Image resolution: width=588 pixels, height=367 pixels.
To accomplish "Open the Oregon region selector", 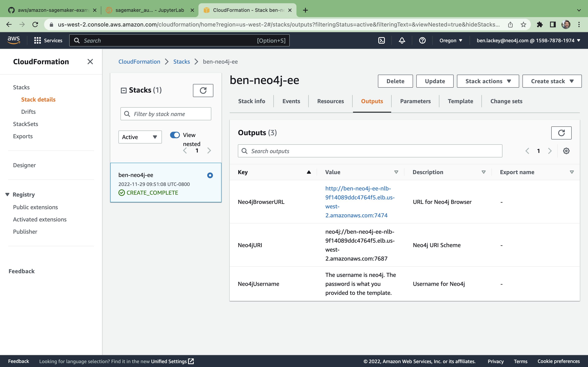I will click(x=450, y=40).
